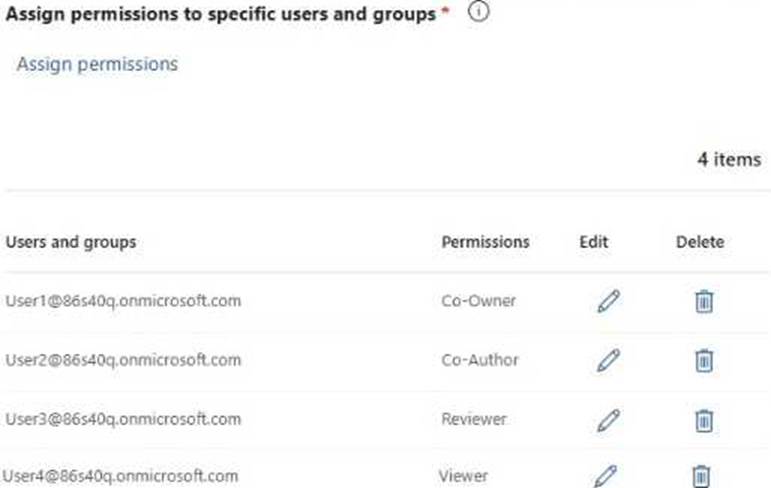Select the User2@86s40q.onmicrosoft.com entry
The height and width of the screenshot is (488, 771).
pyautogui.click(x=123, y=359)
